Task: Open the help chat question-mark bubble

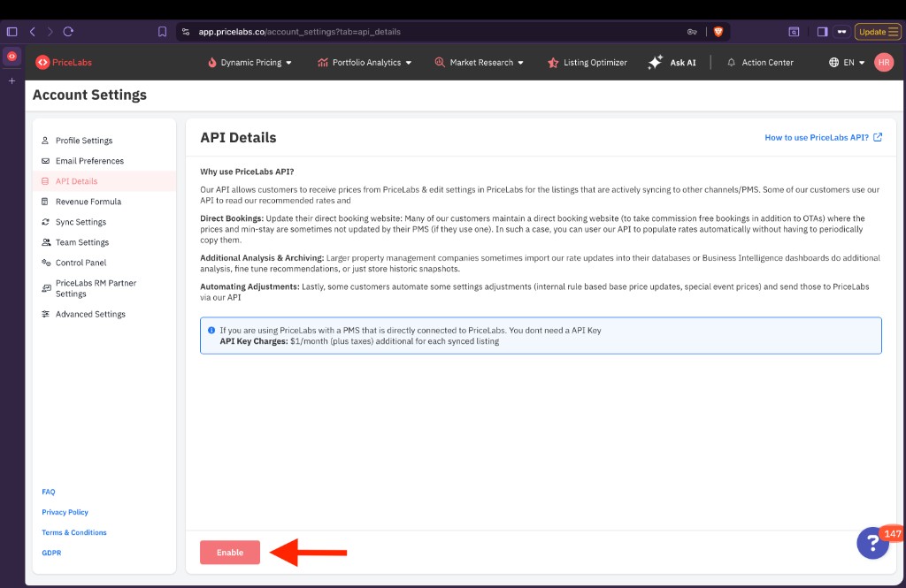Action: [872, 543]
